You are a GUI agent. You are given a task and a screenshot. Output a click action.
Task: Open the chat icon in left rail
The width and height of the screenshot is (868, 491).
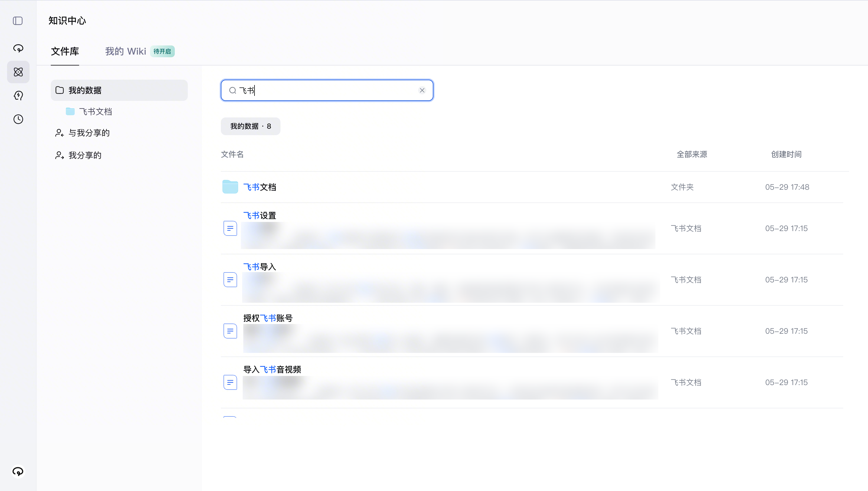tap(18, 48)
